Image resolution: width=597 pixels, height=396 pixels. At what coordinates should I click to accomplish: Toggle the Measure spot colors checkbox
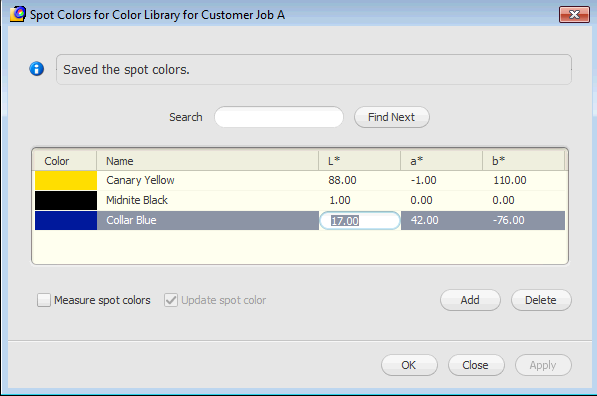point(44,300)
